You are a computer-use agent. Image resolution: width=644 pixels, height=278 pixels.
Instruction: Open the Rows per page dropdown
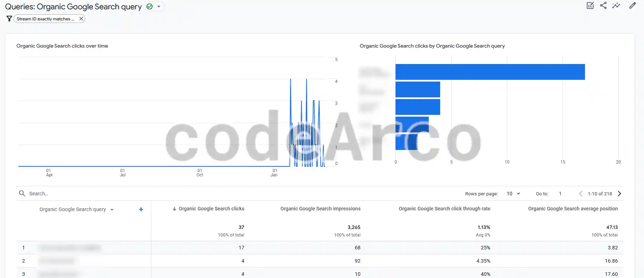pyautogui.click(x=513, y=194)
